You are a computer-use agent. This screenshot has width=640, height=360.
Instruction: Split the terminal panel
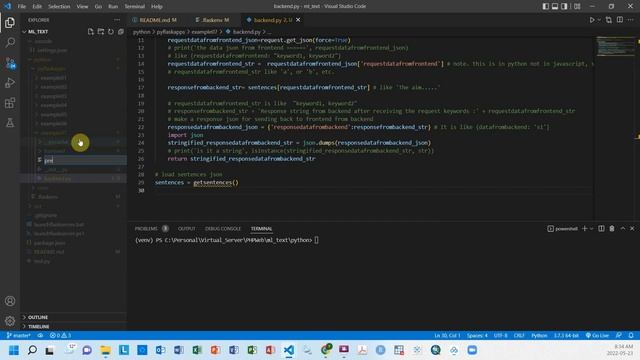(x=601, y=229)
